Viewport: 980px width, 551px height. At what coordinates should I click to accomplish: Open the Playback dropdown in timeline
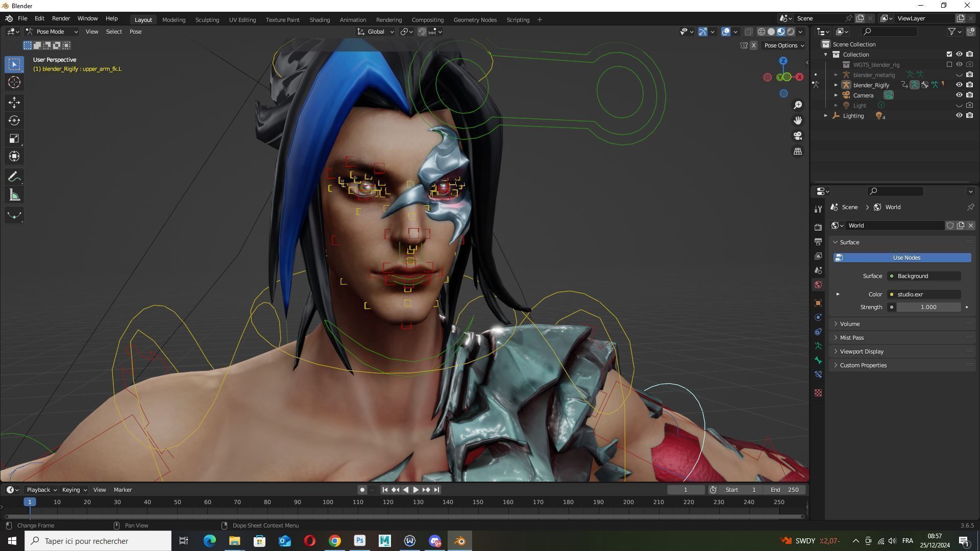[41, 490]
